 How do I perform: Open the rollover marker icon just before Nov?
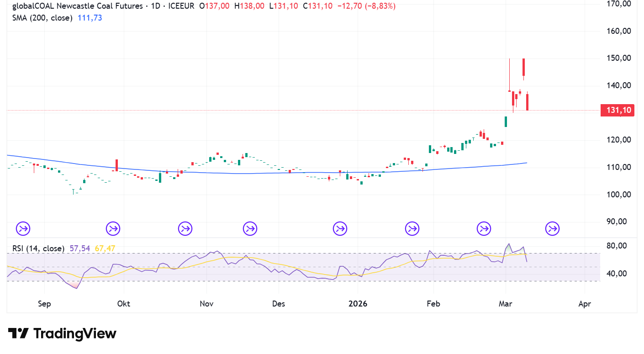pos(185,228)
